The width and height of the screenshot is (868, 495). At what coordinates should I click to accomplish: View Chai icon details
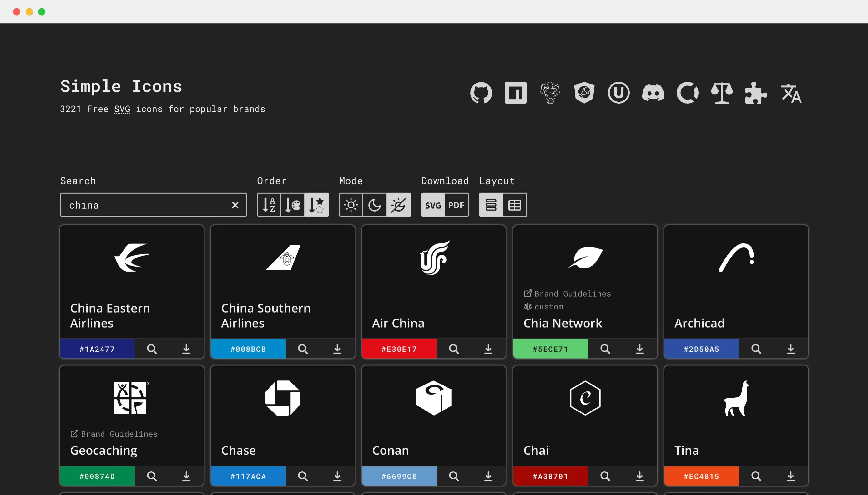605,476
